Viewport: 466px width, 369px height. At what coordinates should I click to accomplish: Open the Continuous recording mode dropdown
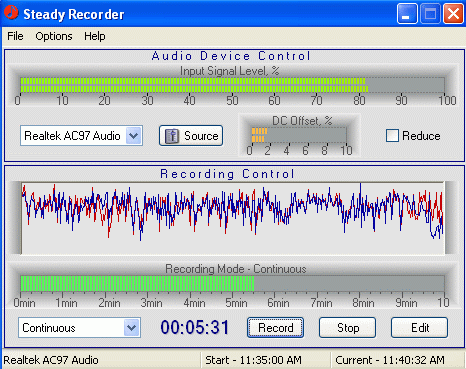(x=132, y=328)
